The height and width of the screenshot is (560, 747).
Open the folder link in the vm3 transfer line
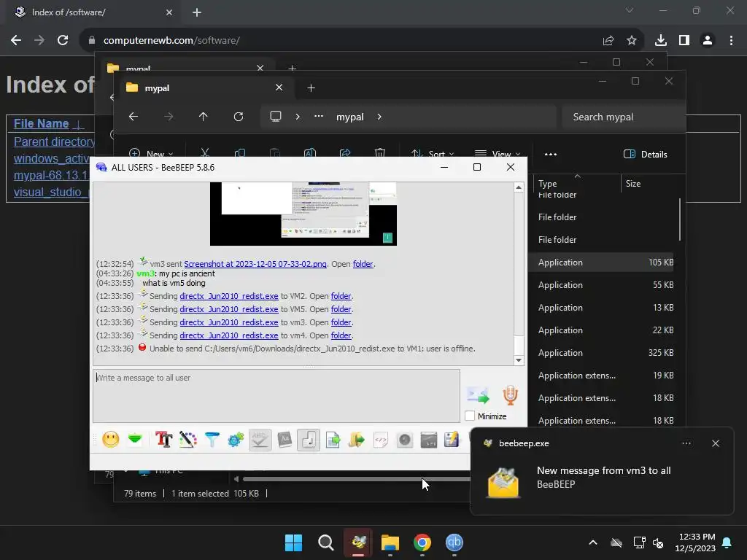pyautogui.click(x=341, y=322)
